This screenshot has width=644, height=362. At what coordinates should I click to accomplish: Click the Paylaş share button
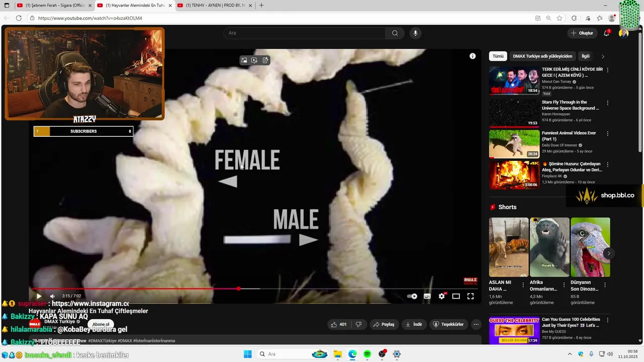(383, 324)
